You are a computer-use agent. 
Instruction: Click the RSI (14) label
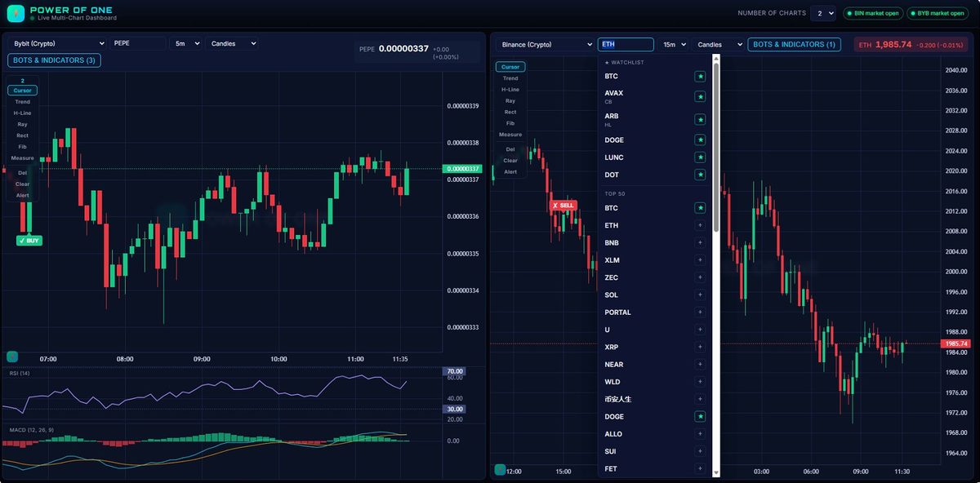coord(20,373)
